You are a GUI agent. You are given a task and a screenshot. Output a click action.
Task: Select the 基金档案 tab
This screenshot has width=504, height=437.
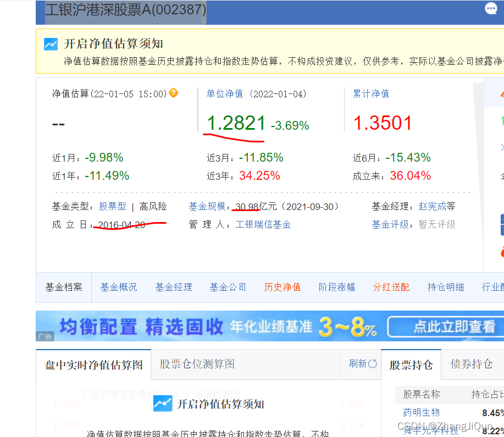click(x=64, y=287)
